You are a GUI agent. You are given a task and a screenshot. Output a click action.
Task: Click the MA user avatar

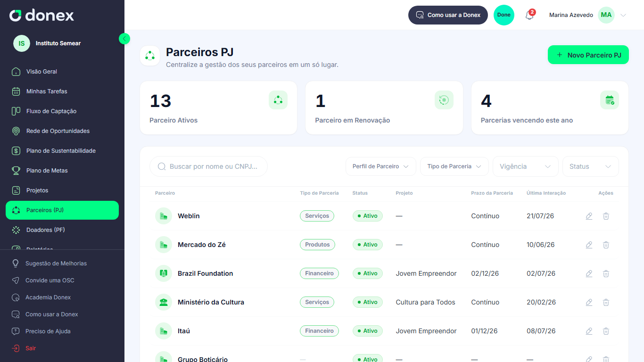pyautogui.click(x=606, y=15)
